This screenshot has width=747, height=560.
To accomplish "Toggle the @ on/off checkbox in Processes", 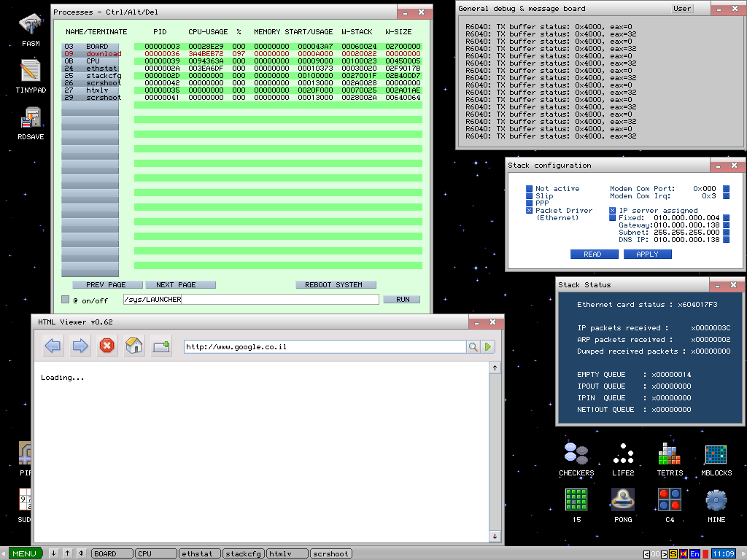I will pyautogui.click(x=64, y=299).
